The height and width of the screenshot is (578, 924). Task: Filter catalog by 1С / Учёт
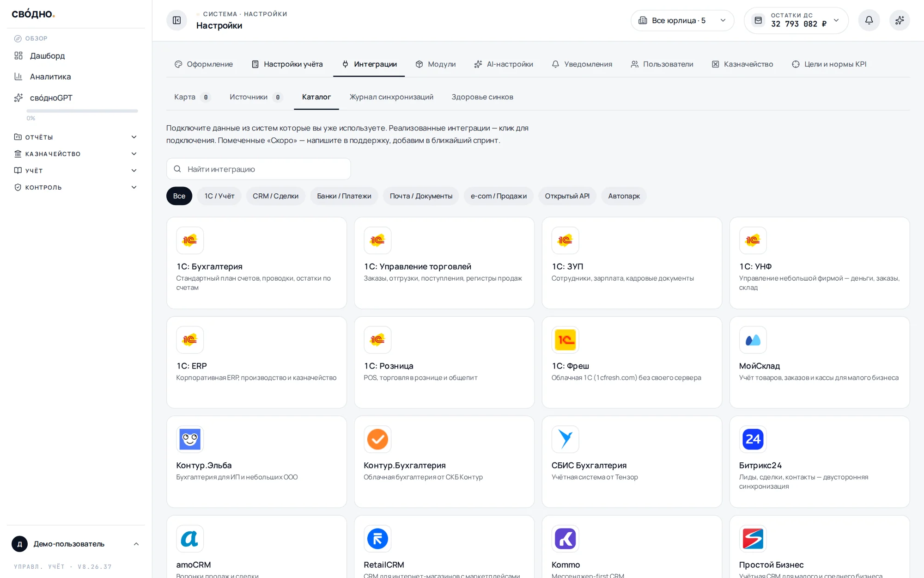[x=219, y=196]
